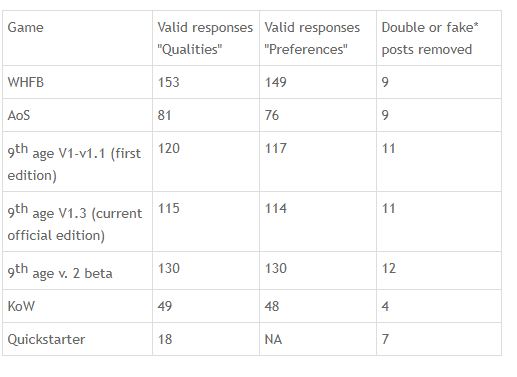Viewport: 517px width, 377px height.
Task: Select the value 149 in WHFB row
Action: (276, 82)
